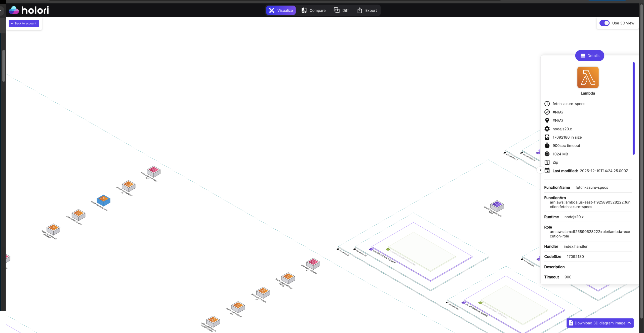Switch to the Diff tab
The height and width of the screenshot is (333, 644).
click(341, 10)
